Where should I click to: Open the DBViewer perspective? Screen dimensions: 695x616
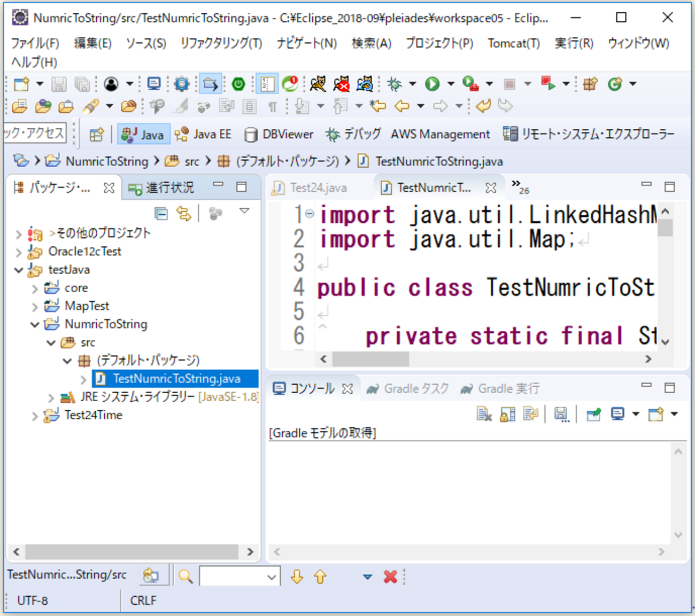pos(279,134)
